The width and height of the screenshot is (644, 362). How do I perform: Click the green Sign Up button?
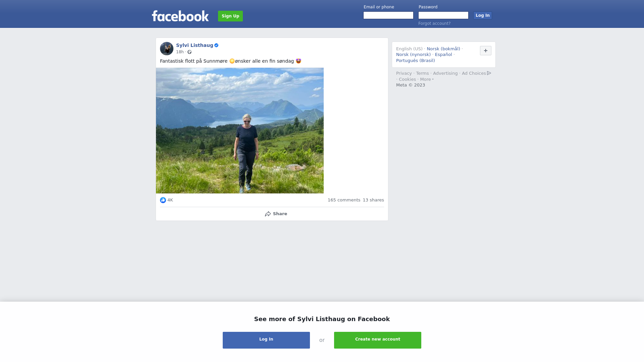click(x=230, y=16)
